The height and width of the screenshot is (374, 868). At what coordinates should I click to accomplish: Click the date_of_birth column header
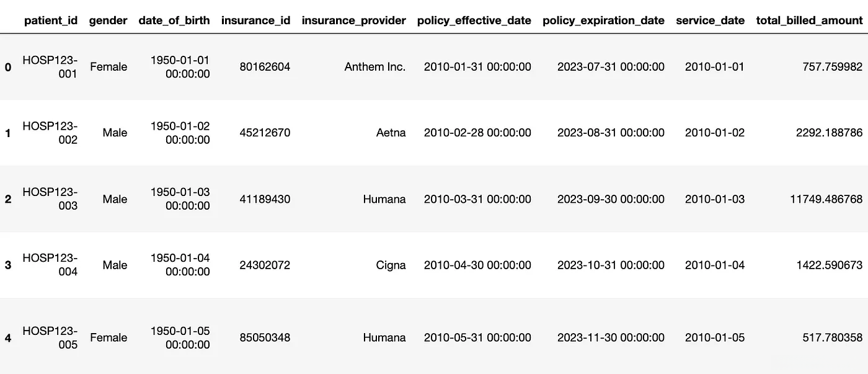(174, 20)
